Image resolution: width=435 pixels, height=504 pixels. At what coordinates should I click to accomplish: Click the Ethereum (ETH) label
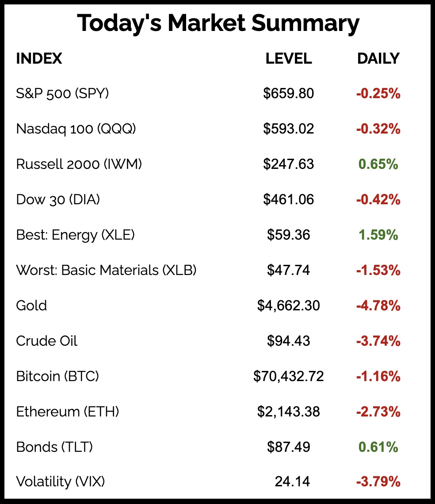(68, 412)
